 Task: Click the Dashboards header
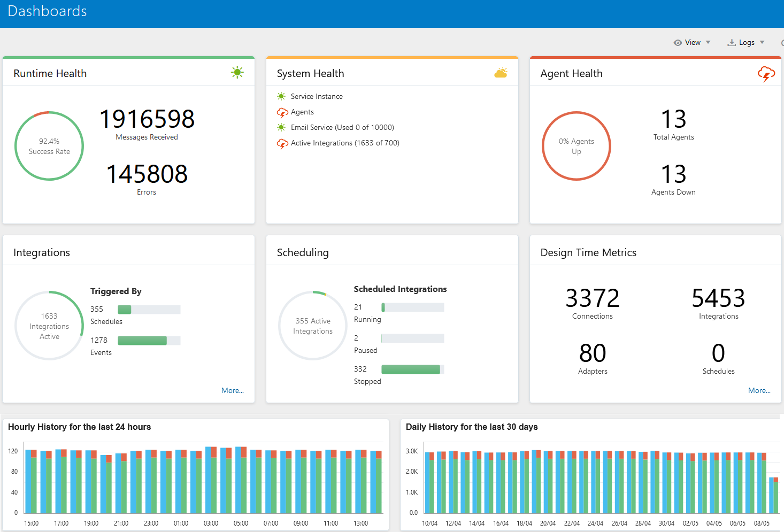[47, 11]
